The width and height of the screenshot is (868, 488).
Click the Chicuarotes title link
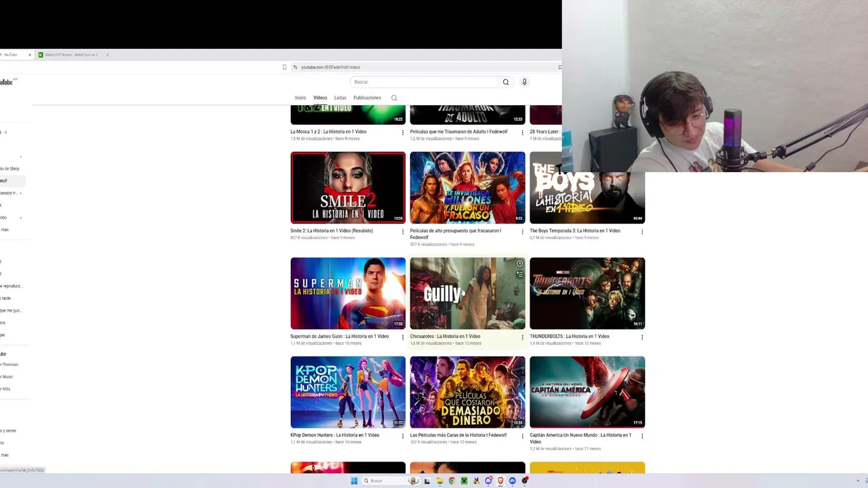(445, 336)
